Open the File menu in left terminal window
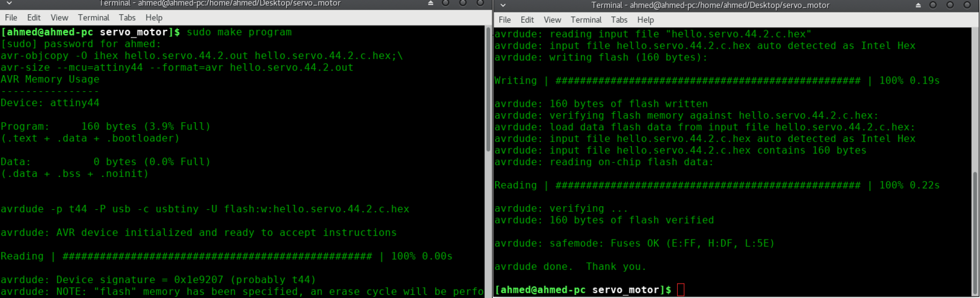Screen dimensions: 980x298 point(11,18)
